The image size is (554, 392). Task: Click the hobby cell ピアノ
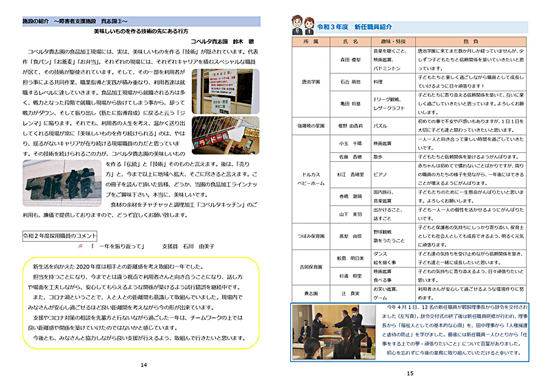pos(380,175)
